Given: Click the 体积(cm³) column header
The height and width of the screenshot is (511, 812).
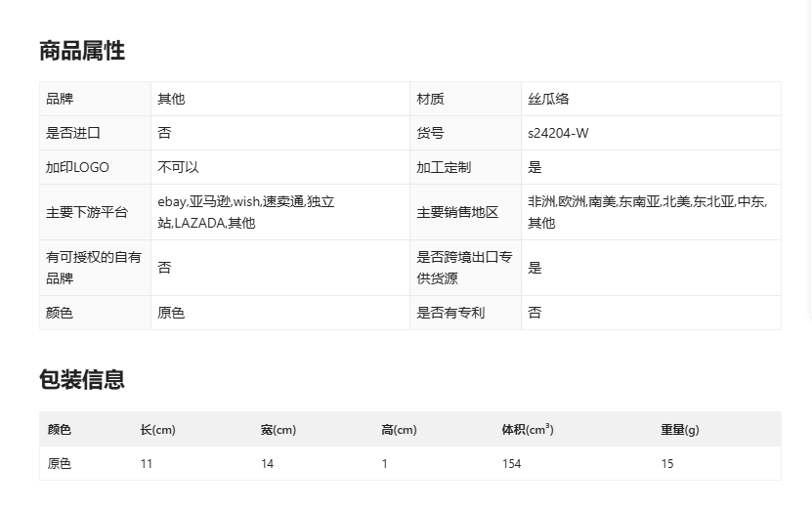Looking at the screenshot, I should pos(528,430).
